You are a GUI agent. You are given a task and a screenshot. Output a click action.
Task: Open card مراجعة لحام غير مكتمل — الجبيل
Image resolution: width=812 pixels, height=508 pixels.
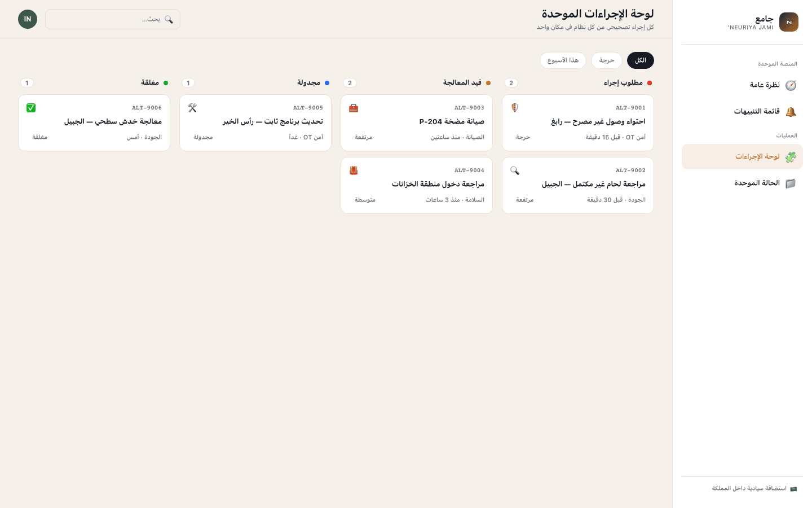click(x=578, y=185)
